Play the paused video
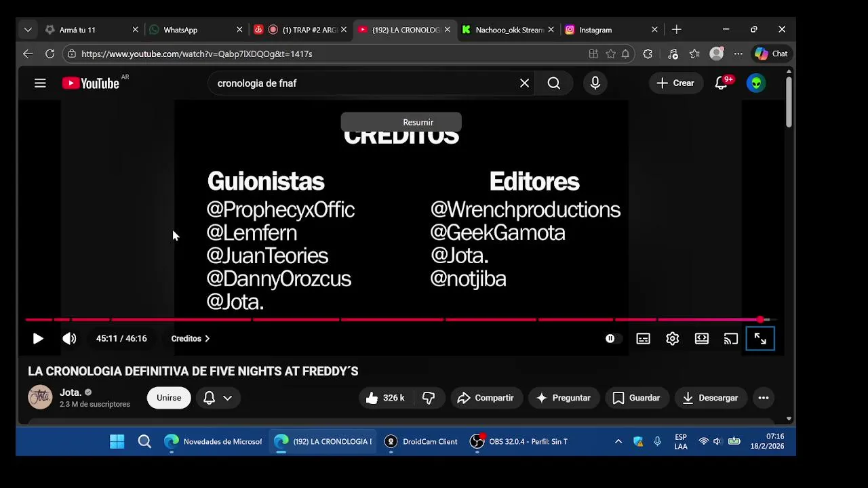The width and height of the screenshot is (868, 488). [38, 338]
